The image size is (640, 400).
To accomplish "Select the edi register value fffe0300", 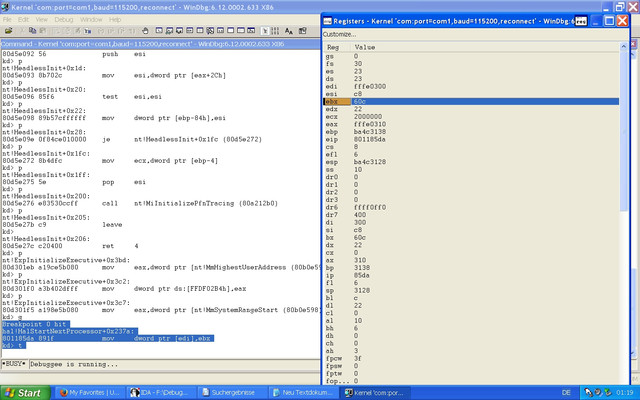I will coord(369,86).
